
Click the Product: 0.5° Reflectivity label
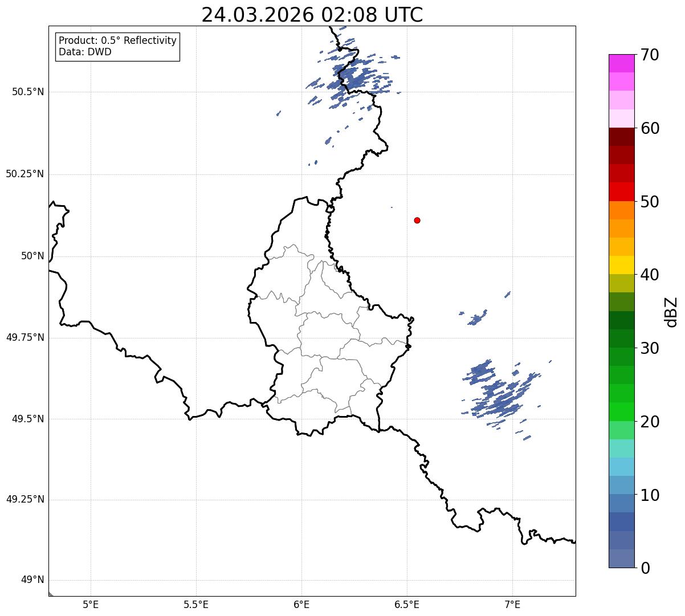tap(117, 40)
